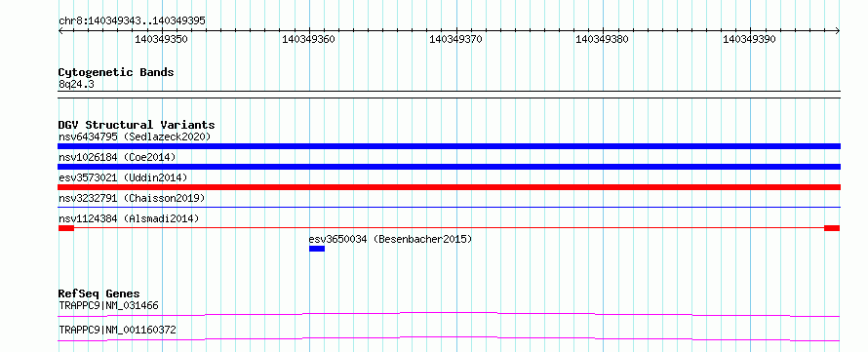Viewport: 868px width, 352px height.
Task: Click the 8q24.3 cytogenetic band bar
Action: [x=449, y=94]
